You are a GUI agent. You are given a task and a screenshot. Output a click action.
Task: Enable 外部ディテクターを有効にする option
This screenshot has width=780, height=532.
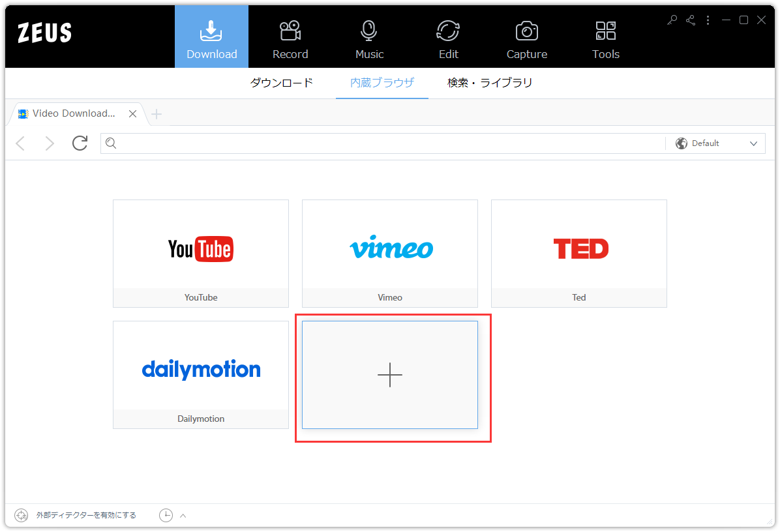pos(85,514)
